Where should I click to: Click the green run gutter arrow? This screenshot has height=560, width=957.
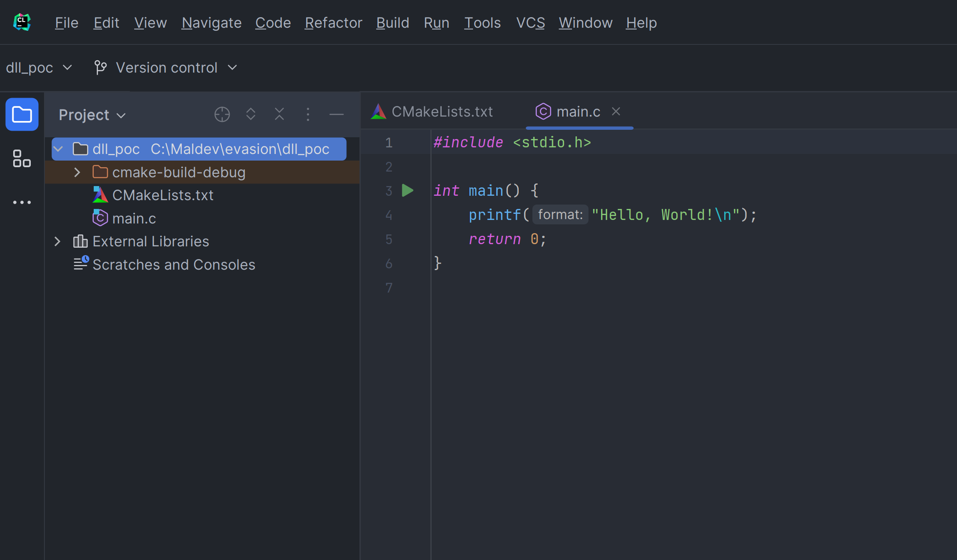point(407,190)
